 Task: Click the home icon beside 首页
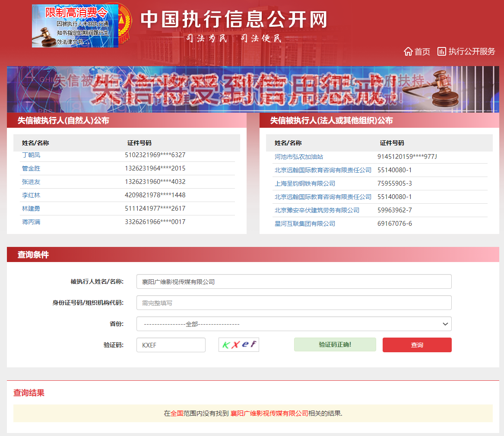408,51
